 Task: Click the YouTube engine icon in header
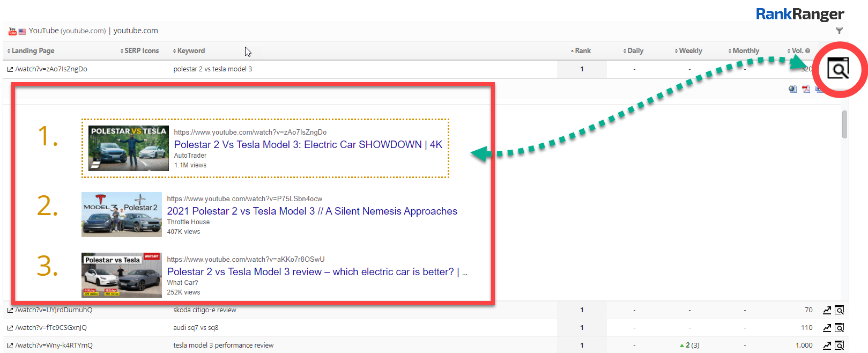(x=12, y=31)
